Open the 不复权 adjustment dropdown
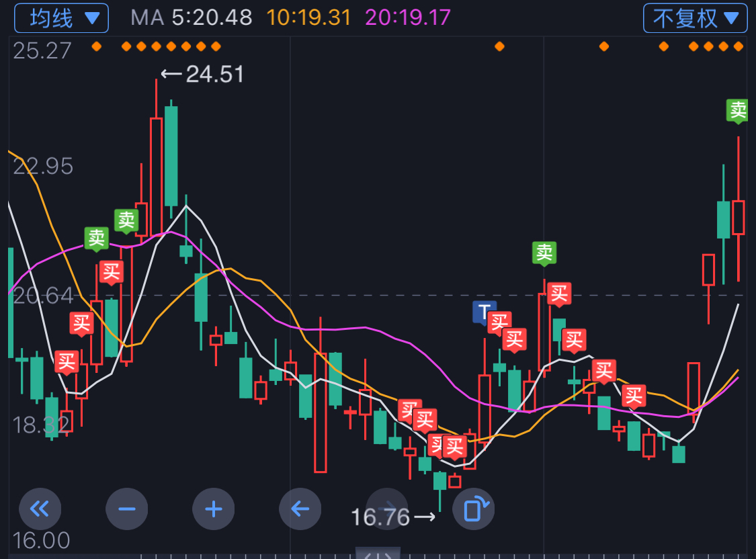756x559 pixels. click(696, 18)
